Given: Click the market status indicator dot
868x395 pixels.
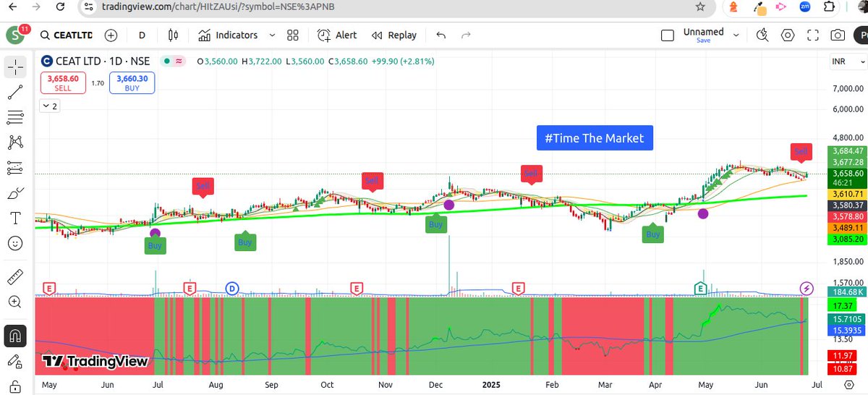Looking at the screenshot, I should pyautogui.click(x=167, y=61).
